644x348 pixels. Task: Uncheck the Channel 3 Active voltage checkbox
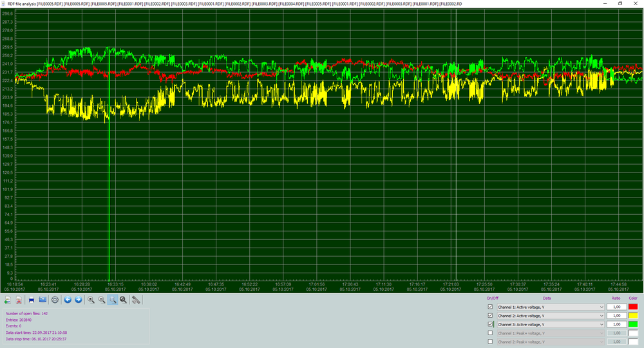(490, 324)
